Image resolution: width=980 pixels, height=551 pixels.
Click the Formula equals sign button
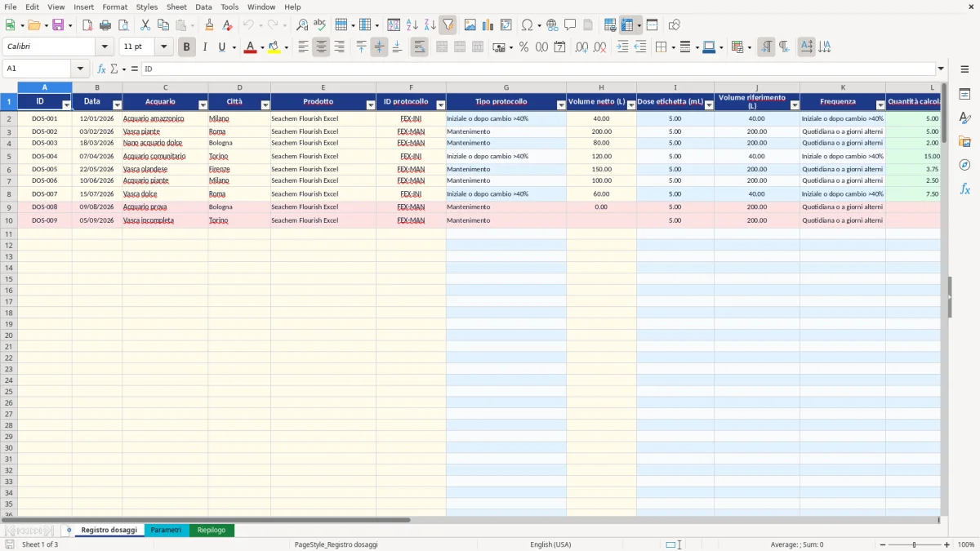click(x=134, y=69)
